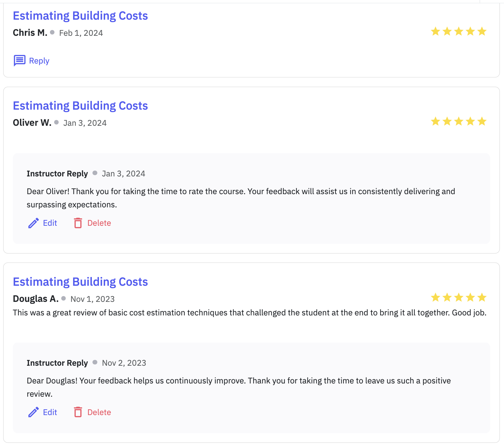Select reviewer name Oliver W.
Image resolution: width=504 pixels, height=447 pixels.
coord(32,123)
